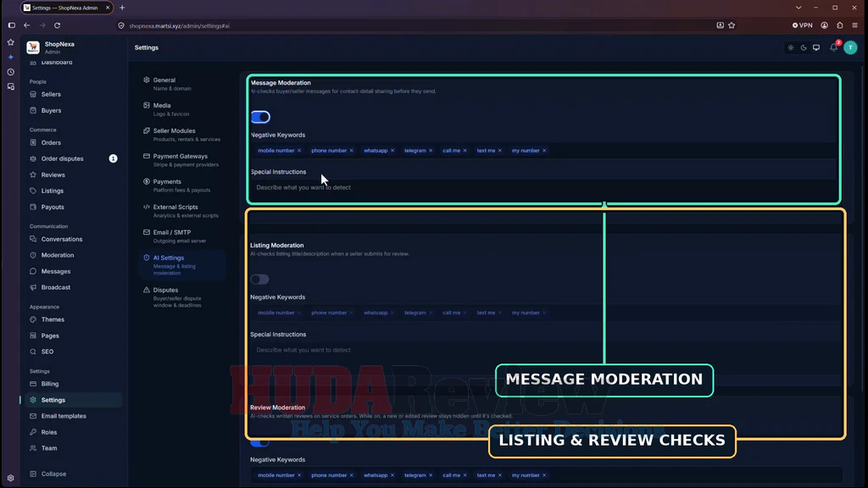Open the browser sidebar history clock

pos(10,72)
